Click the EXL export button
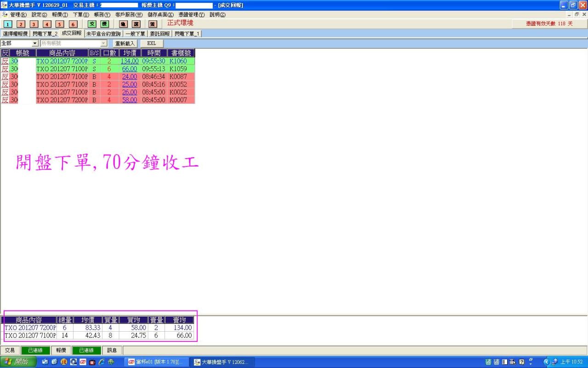This screenshot has height=368, width=588. (x=152, y=43)
